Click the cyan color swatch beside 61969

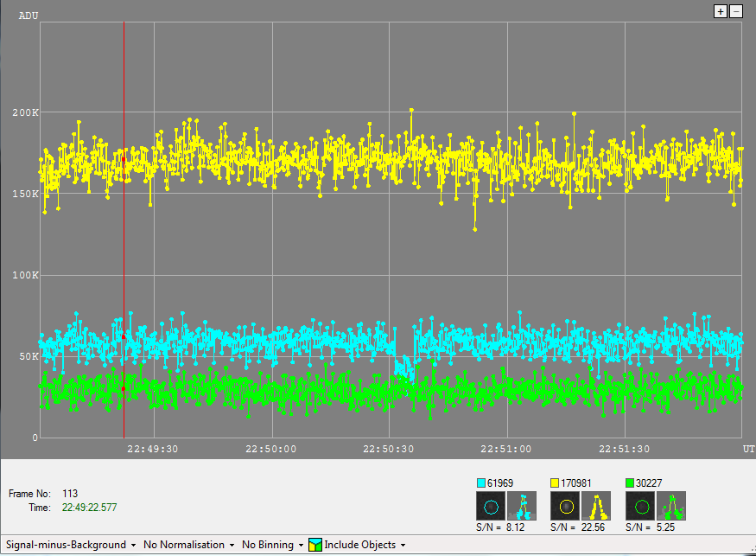point(481,483)
